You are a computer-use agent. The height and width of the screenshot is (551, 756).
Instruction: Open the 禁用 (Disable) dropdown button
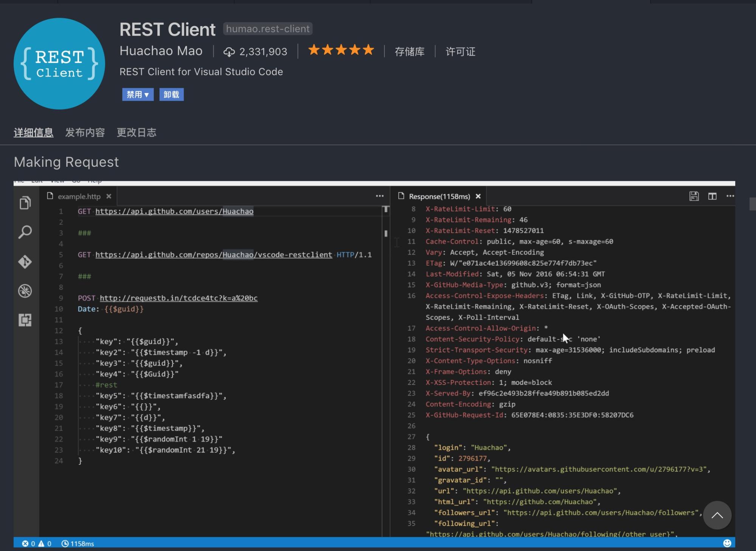click(138, 95)
